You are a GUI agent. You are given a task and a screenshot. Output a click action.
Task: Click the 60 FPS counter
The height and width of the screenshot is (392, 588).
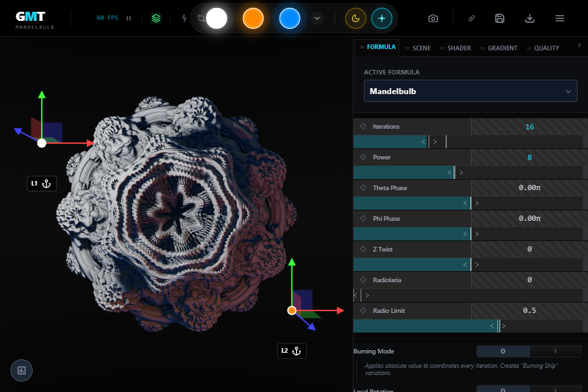click(x=107, y=18)
